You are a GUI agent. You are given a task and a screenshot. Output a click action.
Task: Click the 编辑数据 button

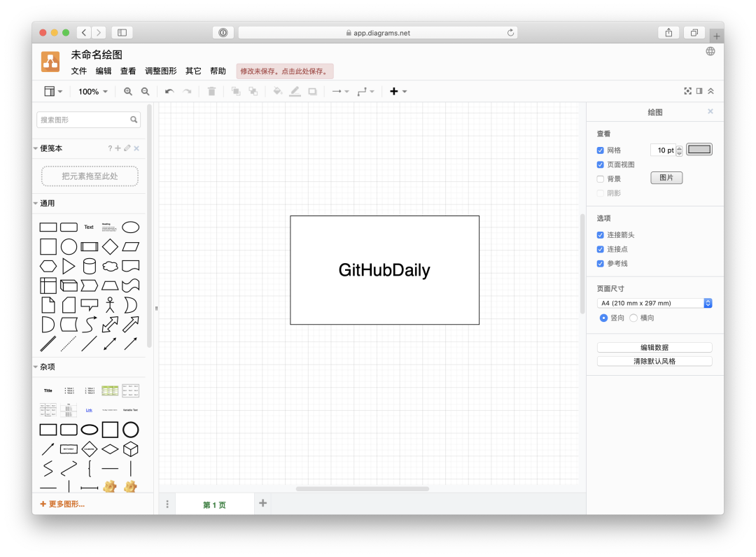[x=654, y=347]
